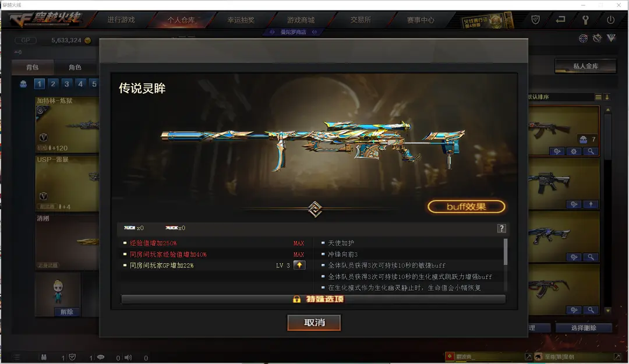Toggle the speaker sound icon in bottom bar
Viewport: 629px width, 364px height.
pyautogui.click(x=128, y=357)
